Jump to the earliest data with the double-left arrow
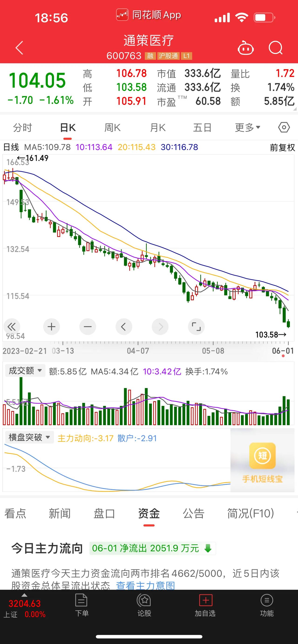The image size is (298, 644). (11, 327)
